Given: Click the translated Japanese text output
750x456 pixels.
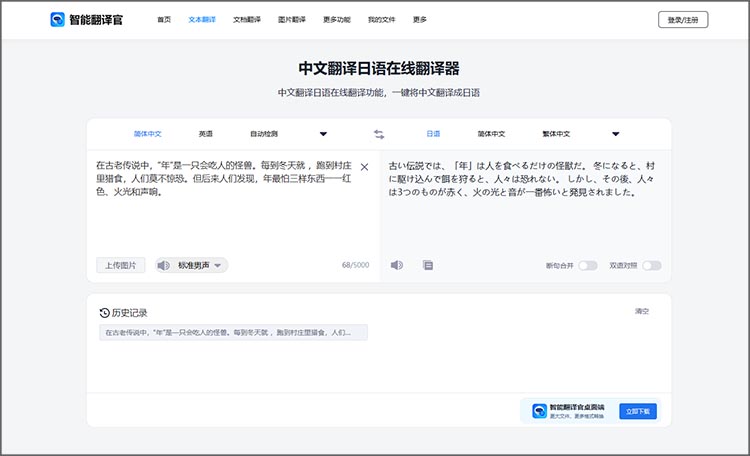Looking at the screenshot, I should tap(521, 179).
